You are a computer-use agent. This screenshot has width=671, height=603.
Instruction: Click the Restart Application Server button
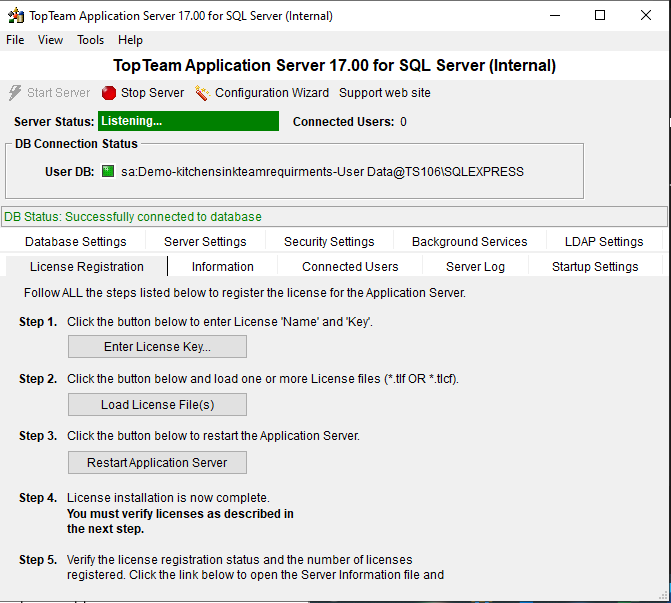[x=157, y=462]
